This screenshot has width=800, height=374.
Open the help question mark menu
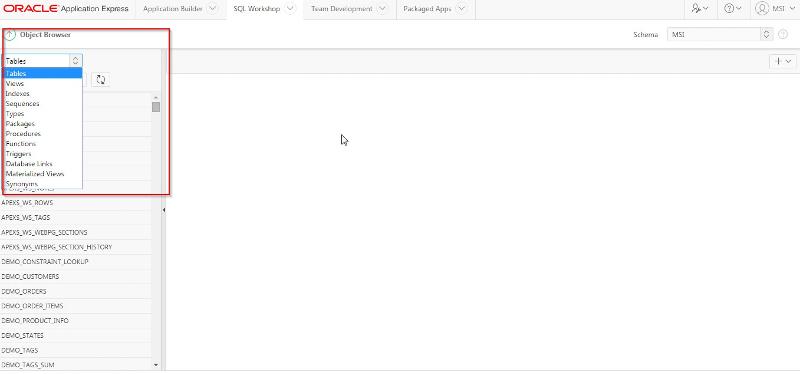733,9
